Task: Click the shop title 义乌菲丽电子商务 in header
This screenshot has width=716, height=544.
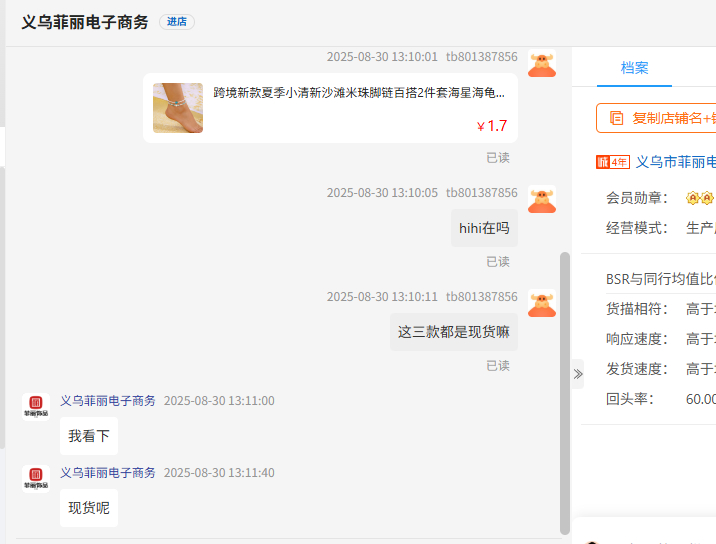Action: 85,22
